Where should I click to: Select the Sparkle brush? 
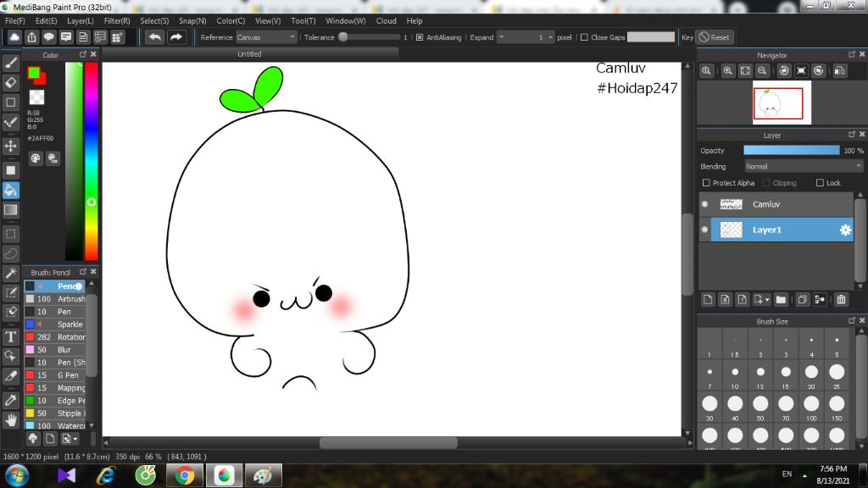coord(55,324)
